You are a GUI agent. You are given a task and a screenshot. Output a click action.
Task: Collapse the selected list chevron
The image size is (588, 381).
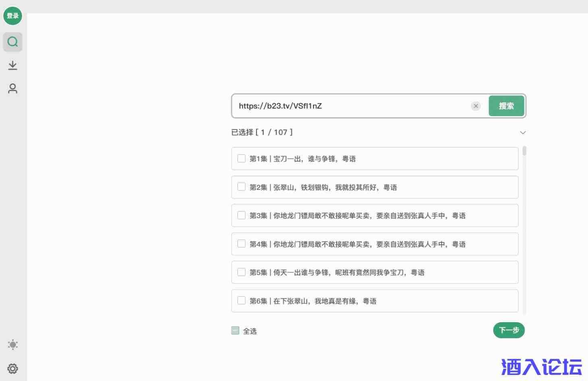click(x=523, y=133)
